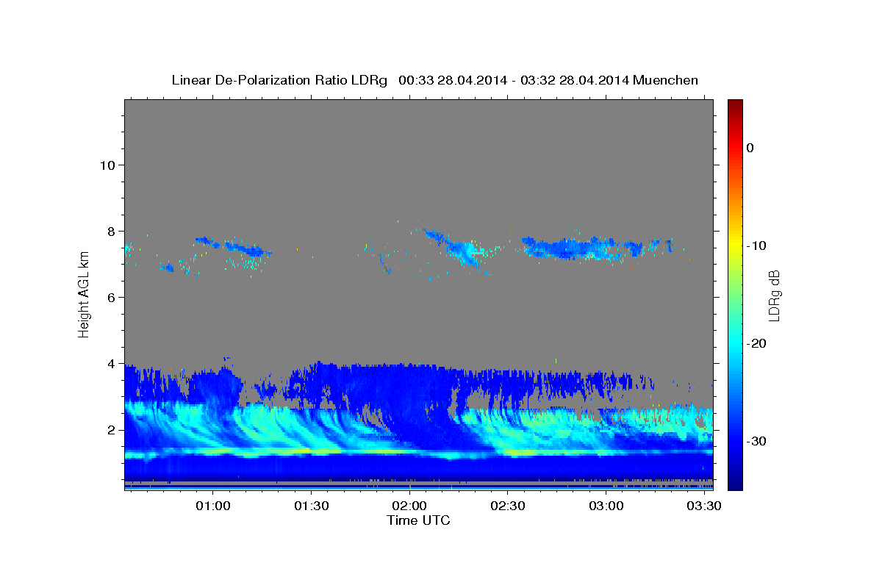Select the '01:30' time axis label
Viewport: 882px width, 588px height.
(x=311, y=506)
